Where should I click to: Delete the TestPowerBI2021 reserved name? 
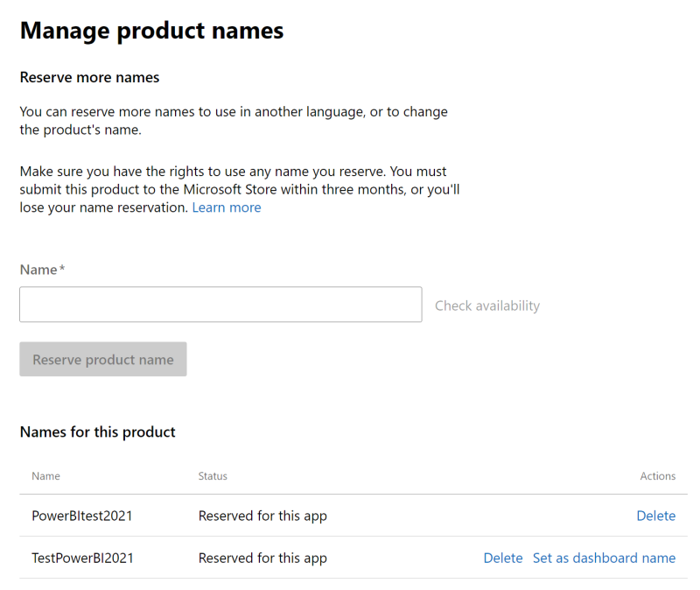[502, 558]
